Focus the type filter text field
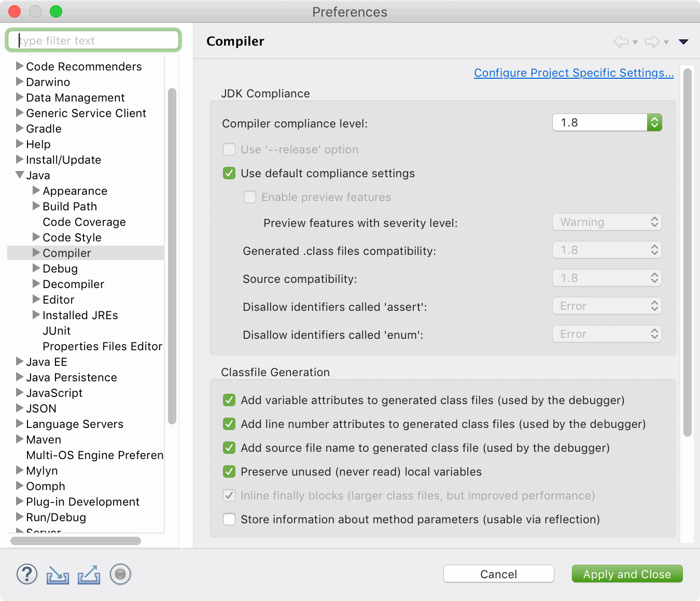This screenshot has width=700, height=601. point(93,40)
